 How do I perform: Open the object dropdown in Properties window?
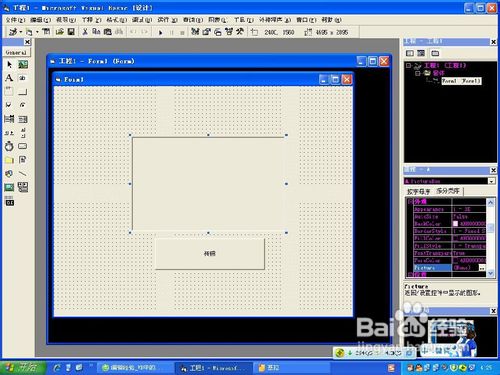point(492,181)
